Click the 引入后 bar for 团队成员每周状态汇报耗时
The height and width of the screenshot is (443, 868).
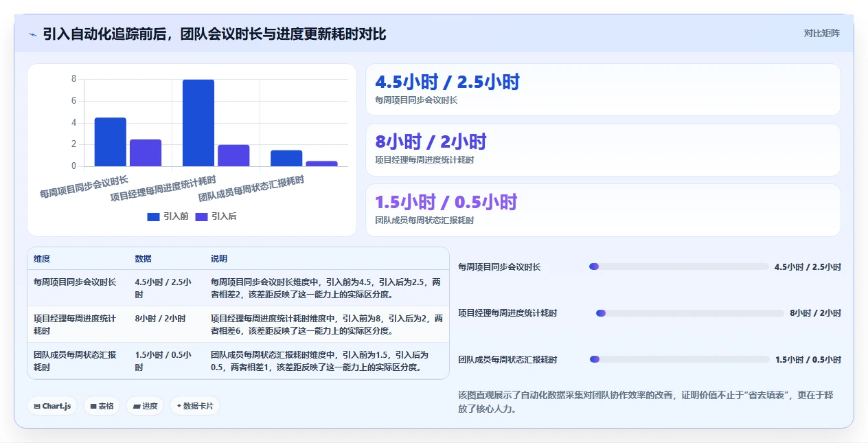click(321, 163)
